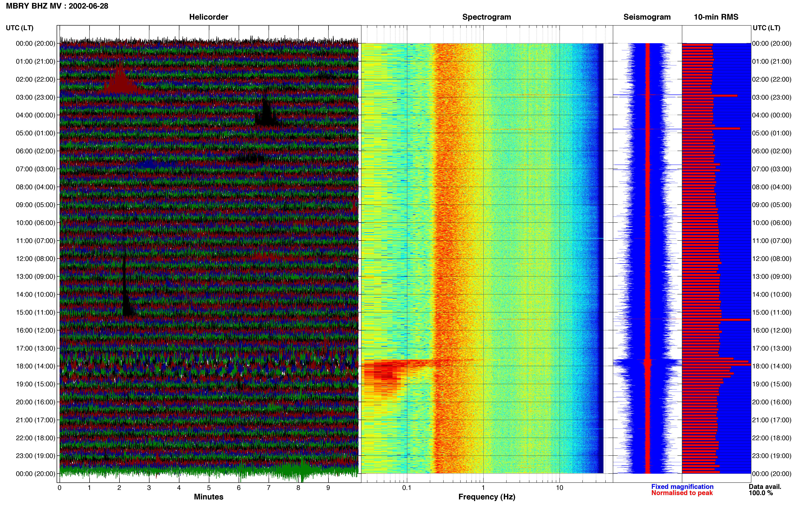Click the longest red RMS bar near 15:30
Screen dimensions: 812x508
click(x=716, y=320)
